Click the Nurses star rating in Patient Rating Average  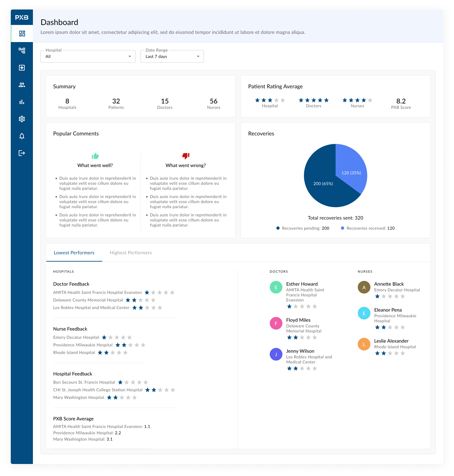tap(357, 100)
